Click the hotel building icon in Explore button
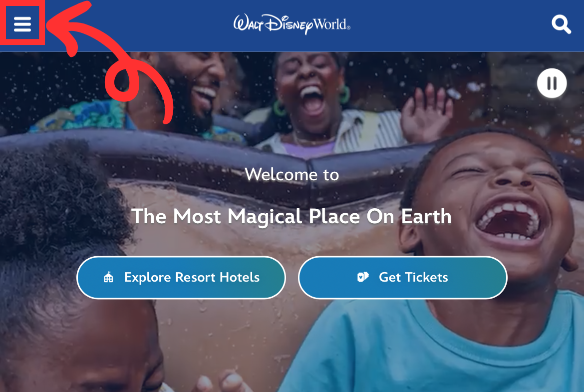The width and height of the screenshot is (584, 392). click(108, 277)
